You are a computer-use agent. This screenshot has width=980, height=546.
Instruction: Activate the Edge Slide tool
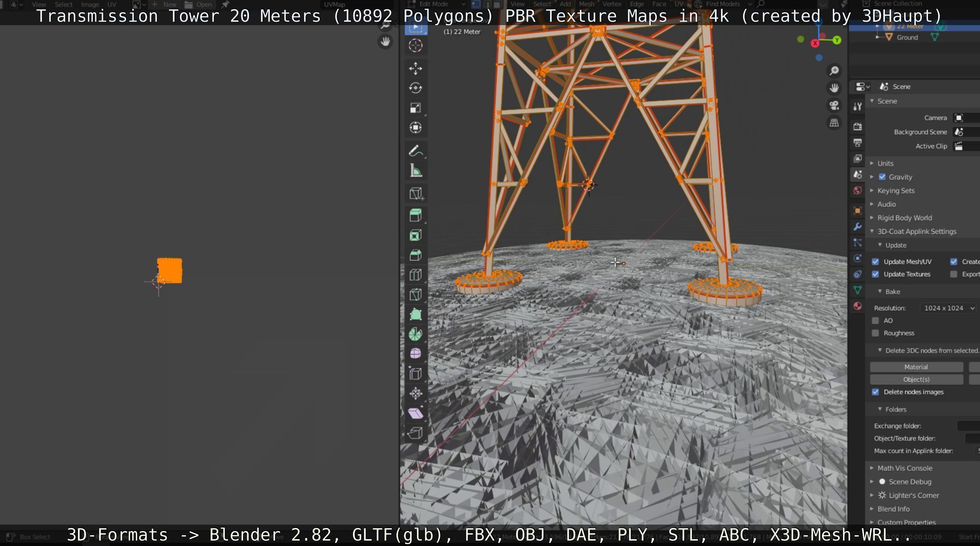pos(416,374)
